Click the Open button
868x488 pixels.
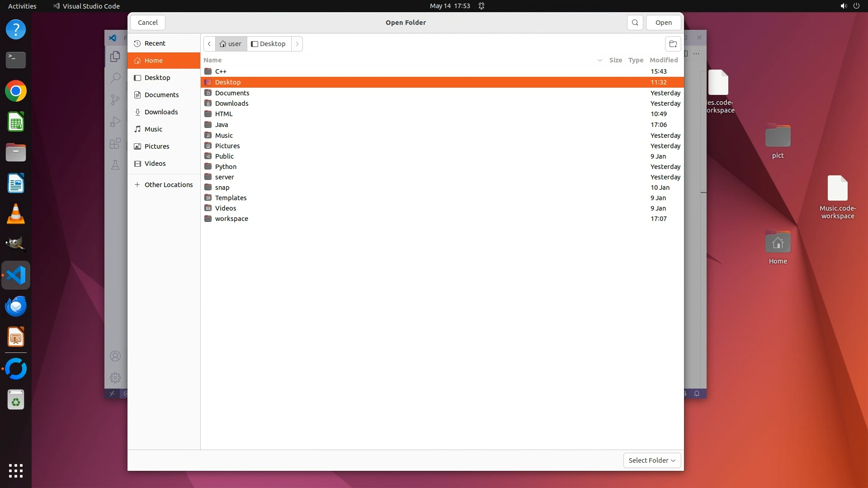tap(663, 23)
